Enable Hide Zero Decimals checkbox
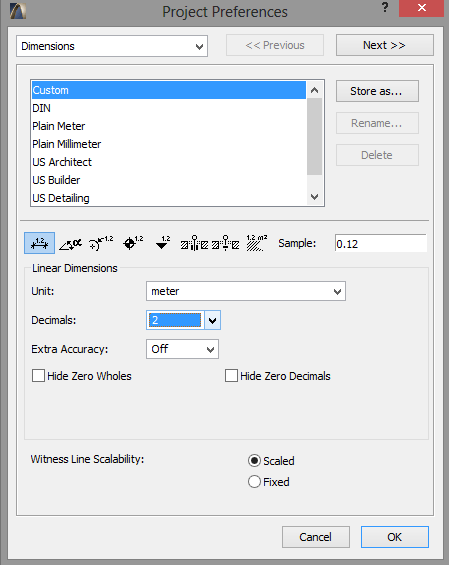The height and width of the screenshot is (565, 449). point(231,375)
